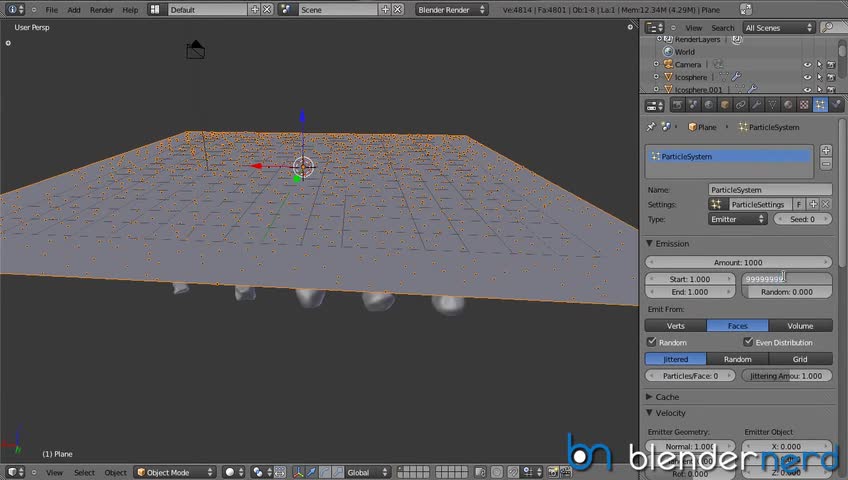848x480 pixels.
Task: Open the viewport shading dropdown
Action: click(235, 472)
